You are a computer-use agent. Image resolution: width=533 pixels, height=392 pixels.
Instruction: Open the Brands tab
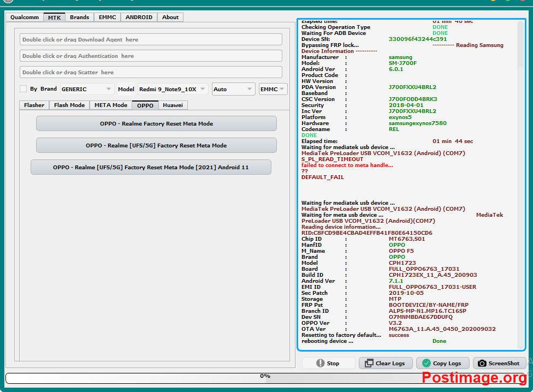tap(79, 17)
